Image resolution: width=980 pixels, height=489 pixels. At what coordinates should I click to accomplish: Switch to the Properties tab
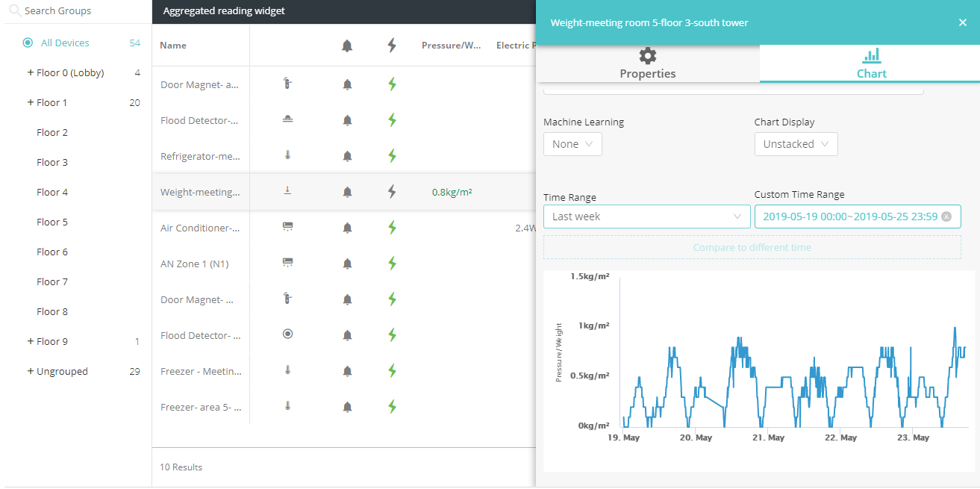point(647,63)
